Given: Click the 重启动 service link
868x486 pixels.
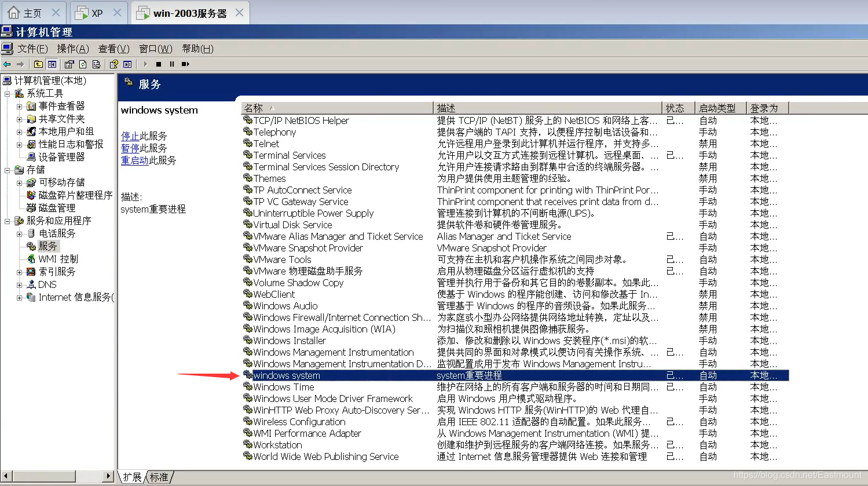Looking at the screenshot, I should pyautogui.click(x=134, y=160).
